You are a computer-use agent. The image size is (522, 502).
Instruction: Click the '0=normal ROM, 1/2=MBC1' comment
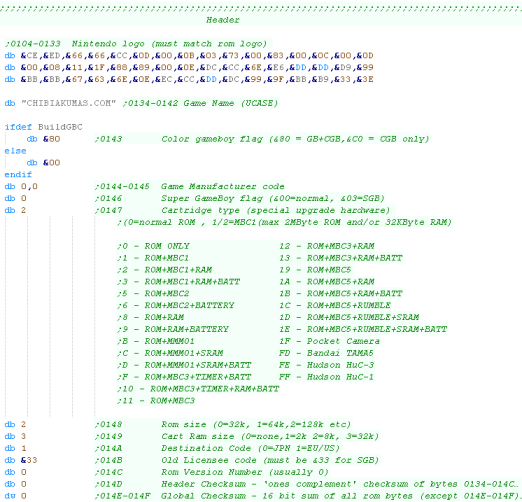point(284,222)
